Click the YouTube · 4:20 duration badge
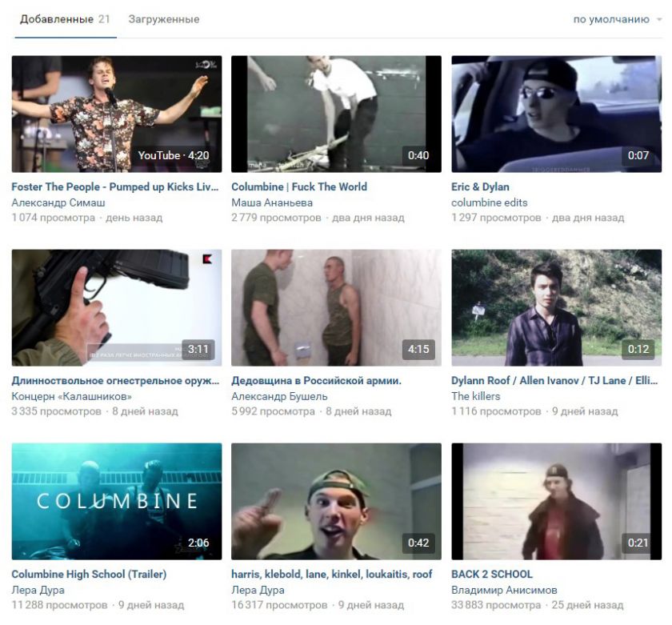The width and height of the screenshot is (672, 625). [174, 155]
